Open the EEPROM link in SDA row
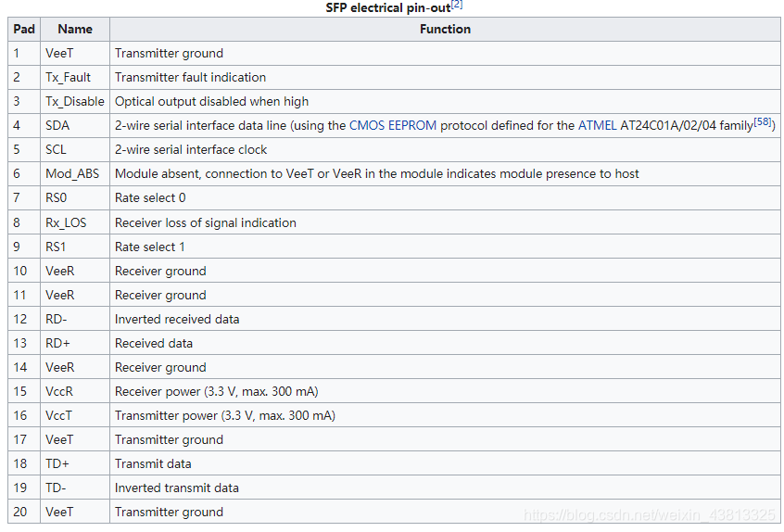The image size is (784, 532). point(412,125)
